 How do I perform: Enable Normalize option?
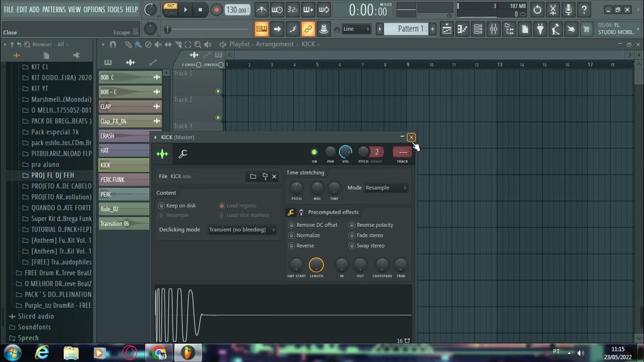coord(304,235)
